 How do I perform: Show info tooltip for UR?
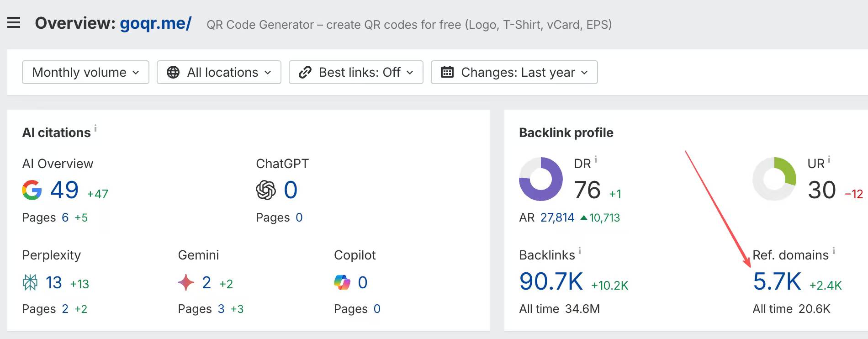pos(829,159)
